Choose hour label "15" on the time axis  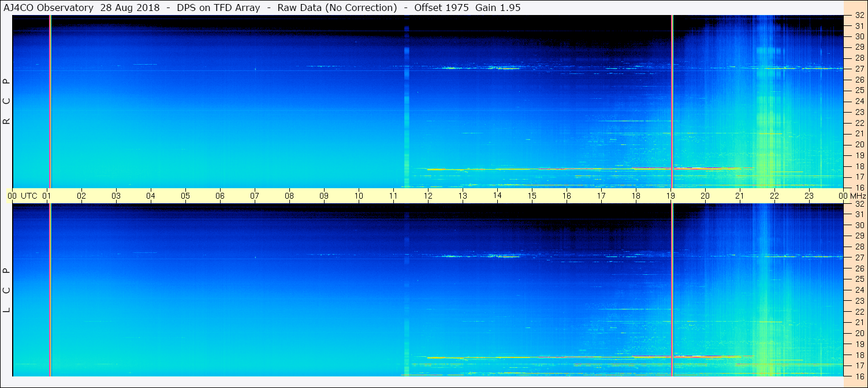[532, 196]
